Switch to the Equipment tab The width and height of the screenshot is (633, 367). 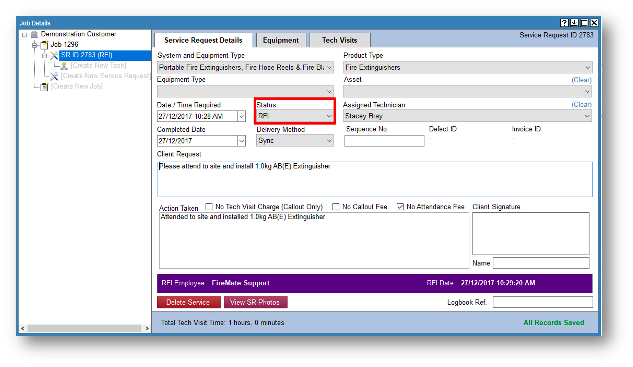coord(281,40)
